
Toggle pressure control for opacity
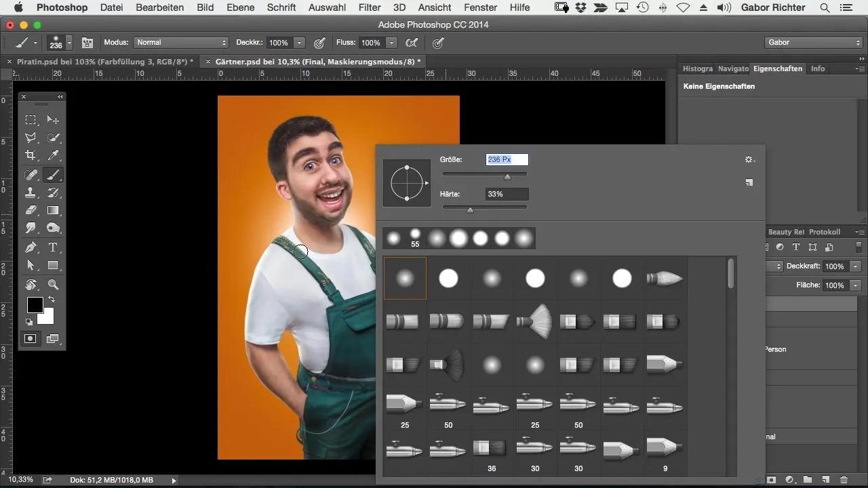[319, 43]
